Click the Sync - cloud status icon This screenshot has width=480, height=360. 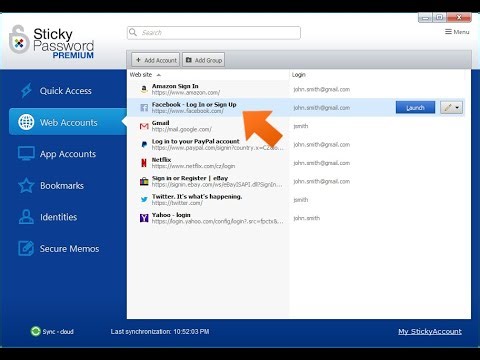(x=35, y=331)
